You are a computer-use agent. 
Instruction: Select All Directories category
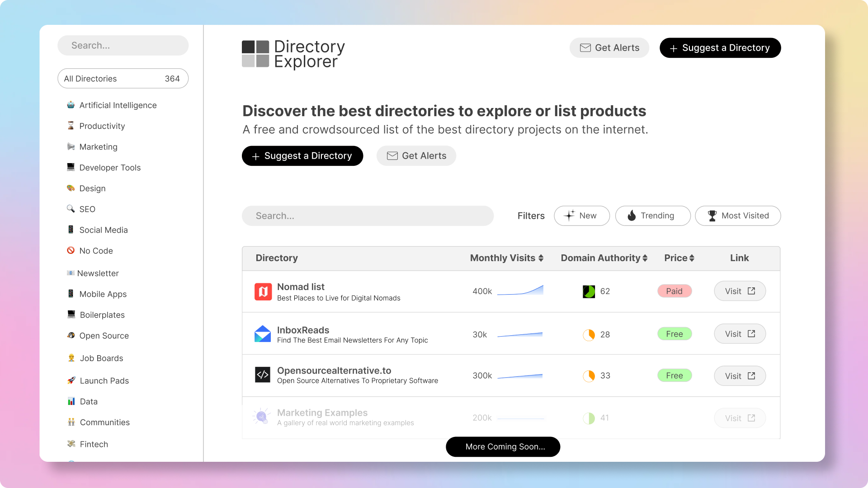coord(123,79)
